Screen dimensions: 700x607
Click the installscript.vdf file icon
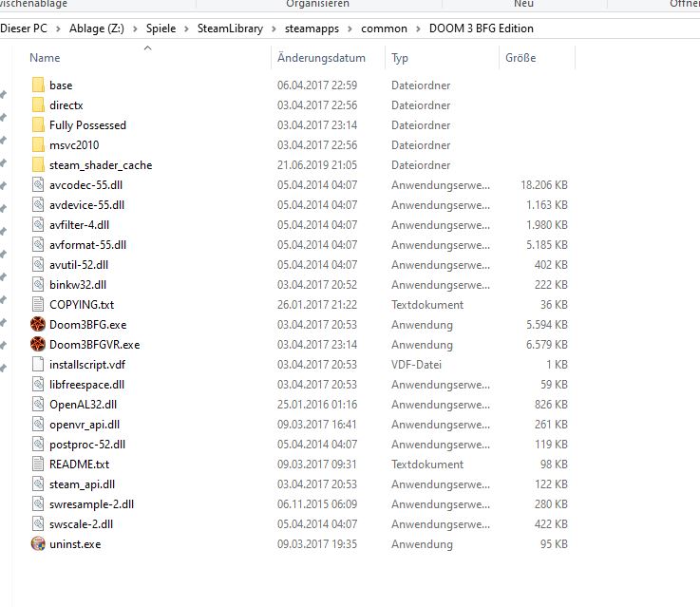[x=38, y=364]
